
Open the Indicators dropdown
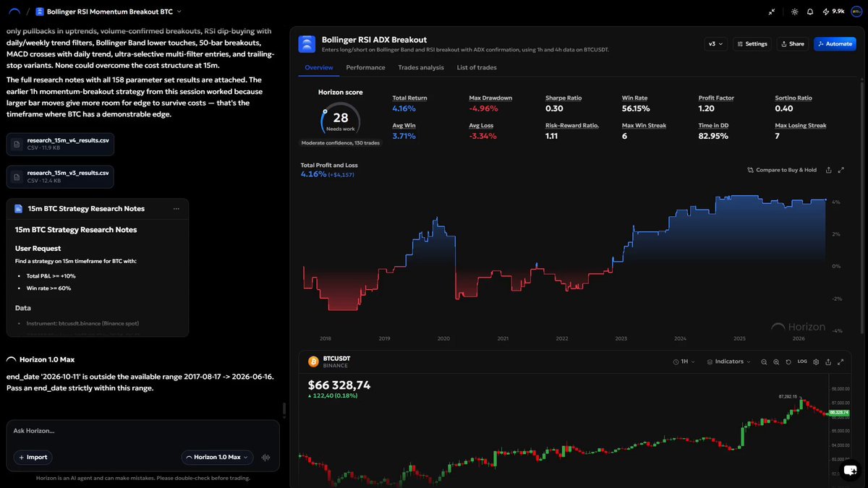pyautogui.click(x=729, y=361)
